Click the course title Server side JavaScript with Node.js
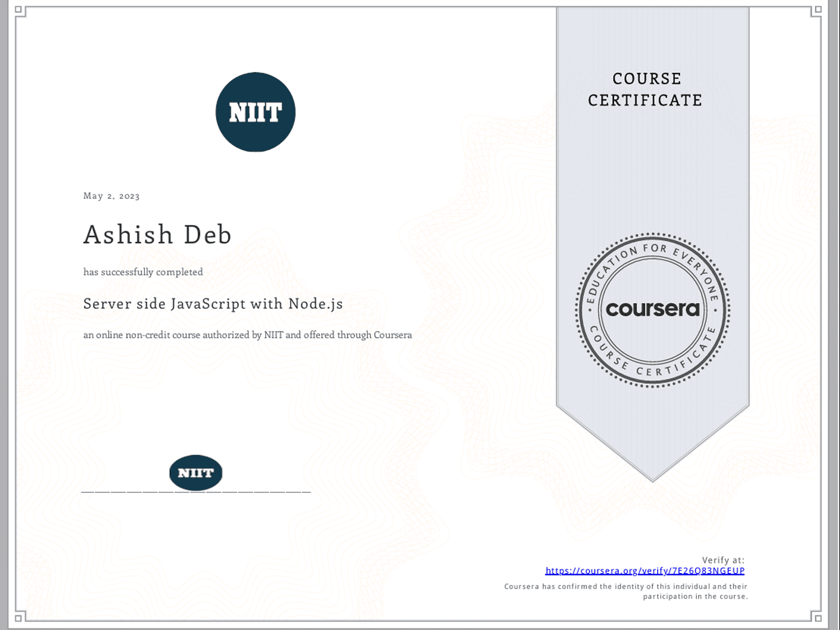 (213, 304)
